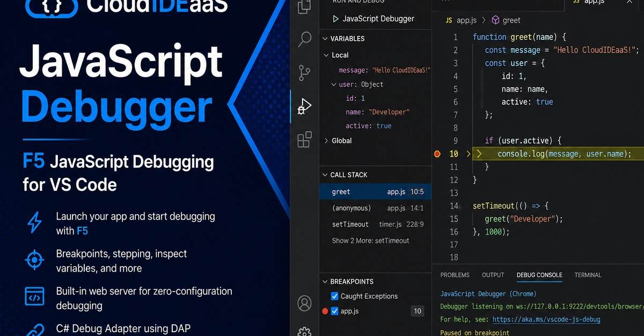The width and height of the screenshot is (644, 336).
Task: Open the Extensions blocks icon
Action: [305, 139]
